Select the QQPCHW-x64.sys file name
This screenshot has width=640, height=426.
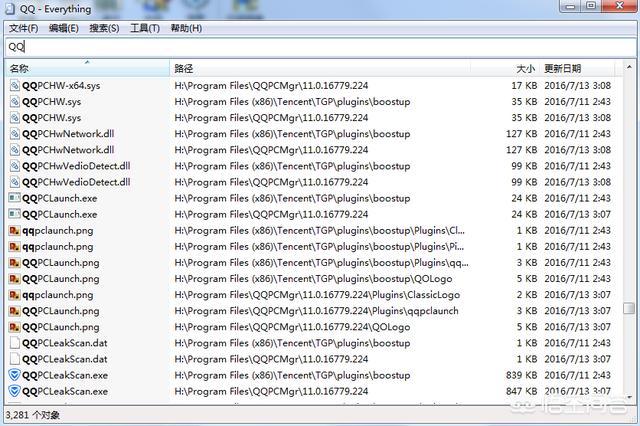click(61, 86)
